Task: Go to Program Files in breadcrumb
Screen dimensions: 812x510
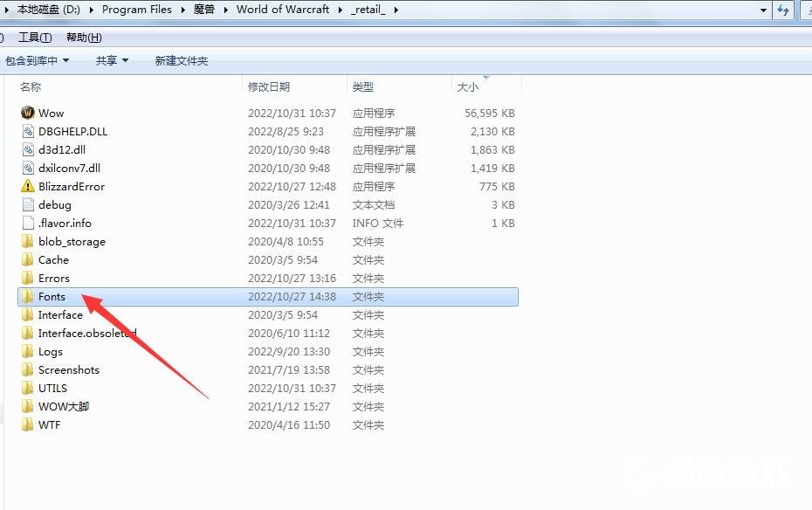Action: coord(137,10)
